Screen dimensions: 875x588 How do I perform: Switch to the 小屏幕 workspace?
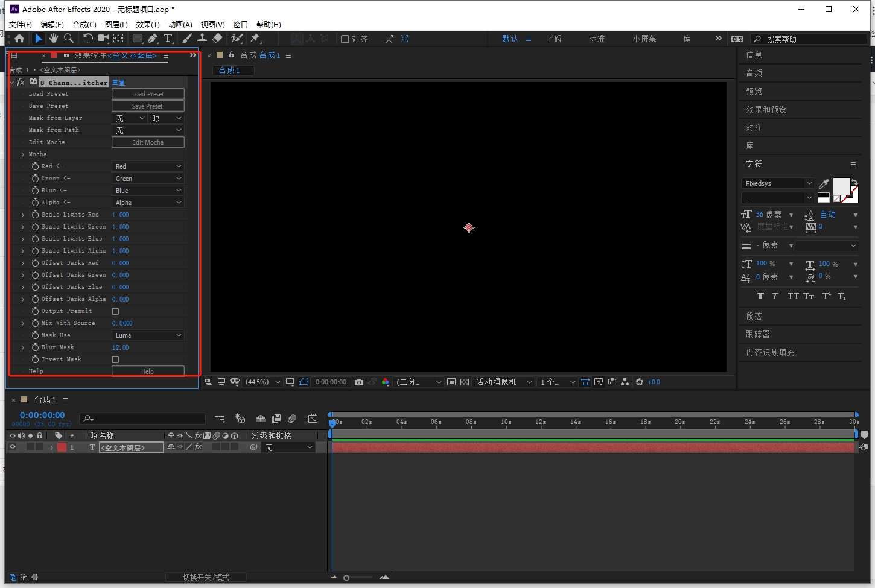coord(644,39)
